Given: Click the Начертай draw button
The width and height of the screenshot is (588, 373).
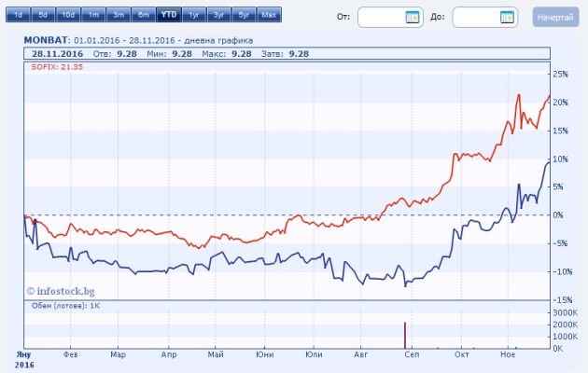Looking at the screenshot, I should tap(555, 17).
